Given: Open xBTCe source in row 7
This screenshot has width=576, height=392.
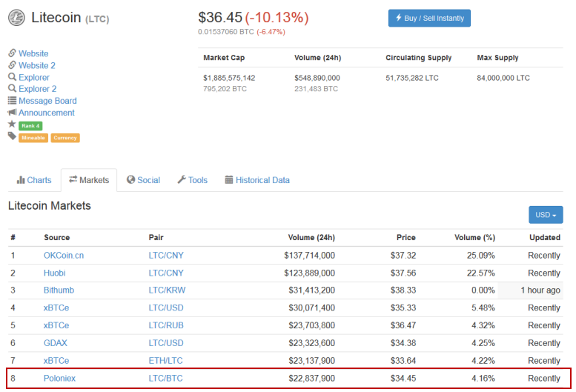Looking at the screenshot, I should point(56,361).
